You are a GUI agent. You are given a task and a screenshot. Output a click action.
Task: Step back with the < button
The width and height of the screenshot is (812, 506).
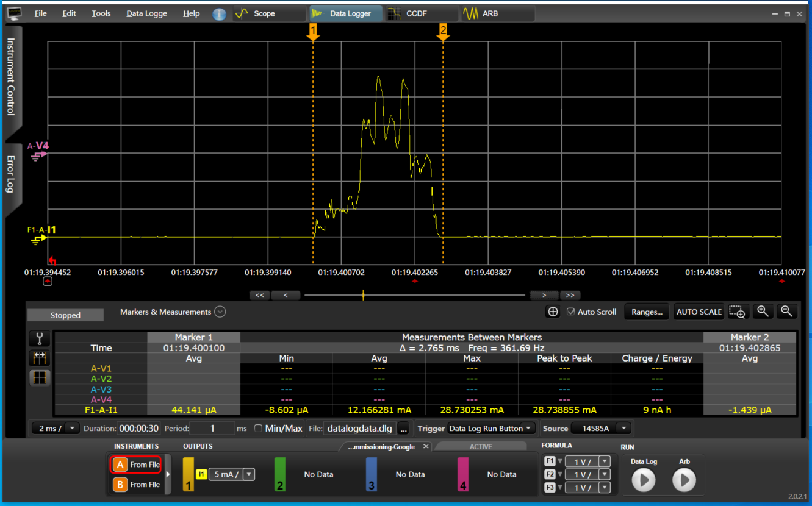(286, 295)
